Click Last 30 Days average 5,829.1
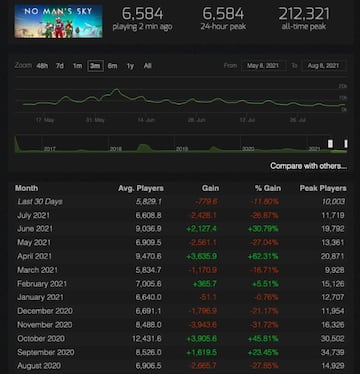The width and height of the screenshot is (360, 374). coord(149,202)
